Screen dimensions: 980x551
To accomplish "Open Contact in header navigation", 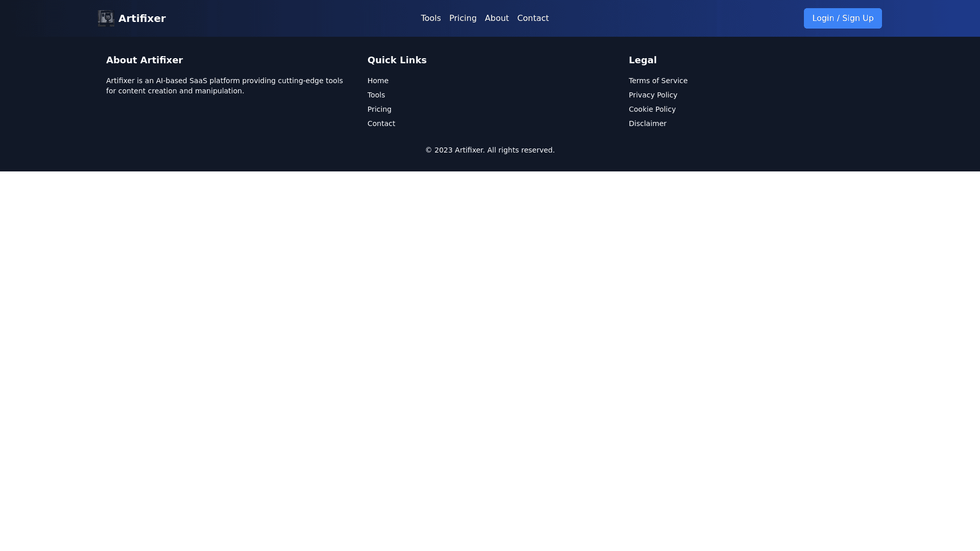I will 532,18.
